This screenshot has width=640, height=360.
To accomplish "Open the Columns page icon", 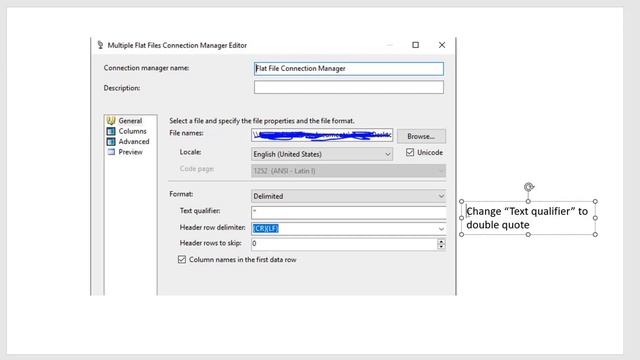I will point(111,131).
